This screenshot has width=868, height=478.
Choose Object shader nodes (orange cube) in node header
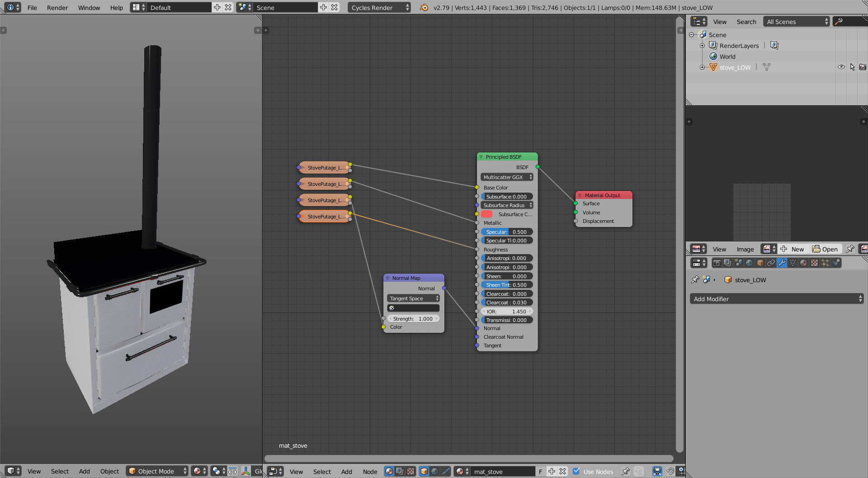[x=424, y=471]
